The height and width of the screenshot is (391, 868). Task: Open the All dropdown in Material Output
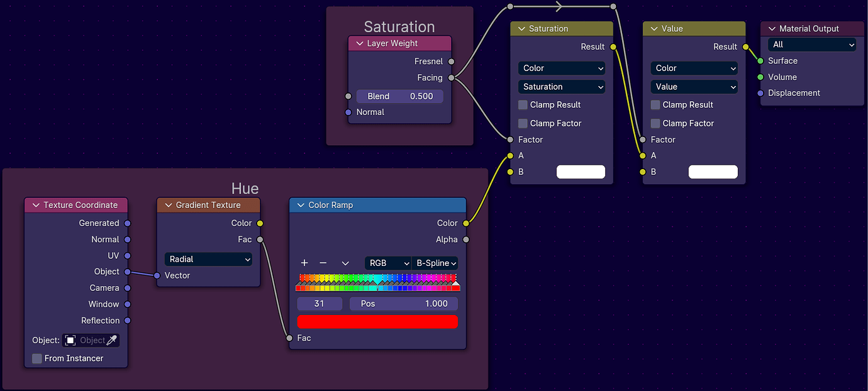pyautogui.click(x=812, y=45)
